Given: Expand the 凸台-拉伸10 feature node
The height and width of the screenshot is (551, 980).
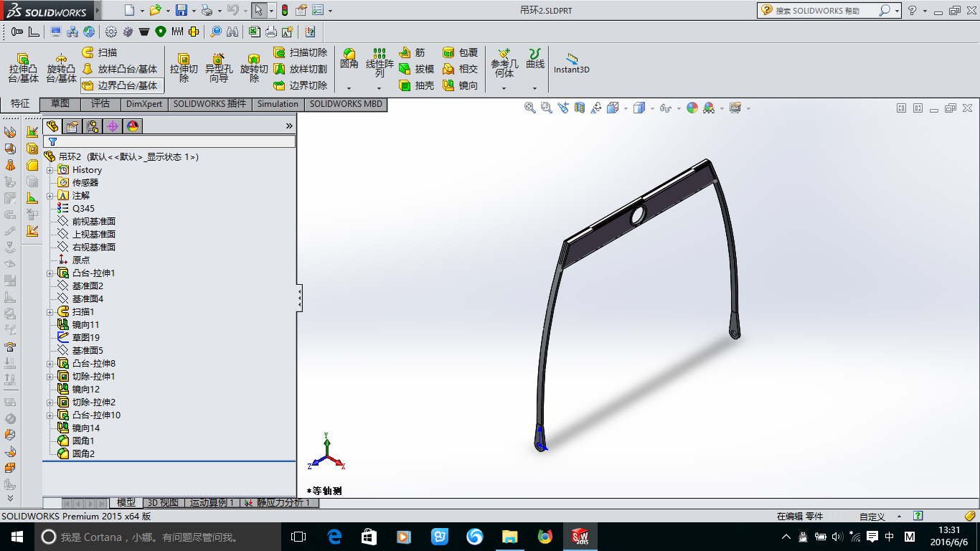Looking at the screenshot, I should tap(50, 415).
